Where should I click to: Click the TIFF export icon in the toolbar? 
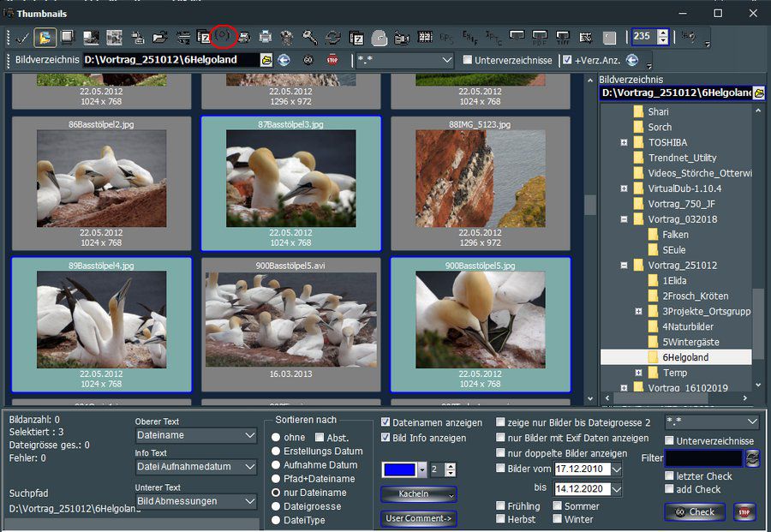(564, 38)
